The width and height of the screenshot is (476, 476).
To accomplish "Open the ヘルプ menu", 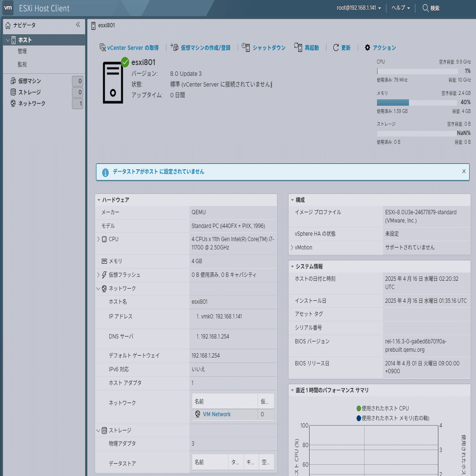I will [400, 8].
